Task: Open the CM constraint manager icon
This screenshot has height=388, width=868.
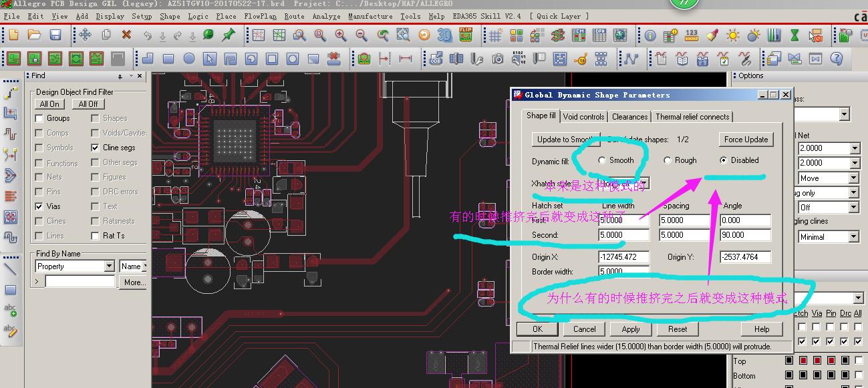Action: [x=579, y=35]
